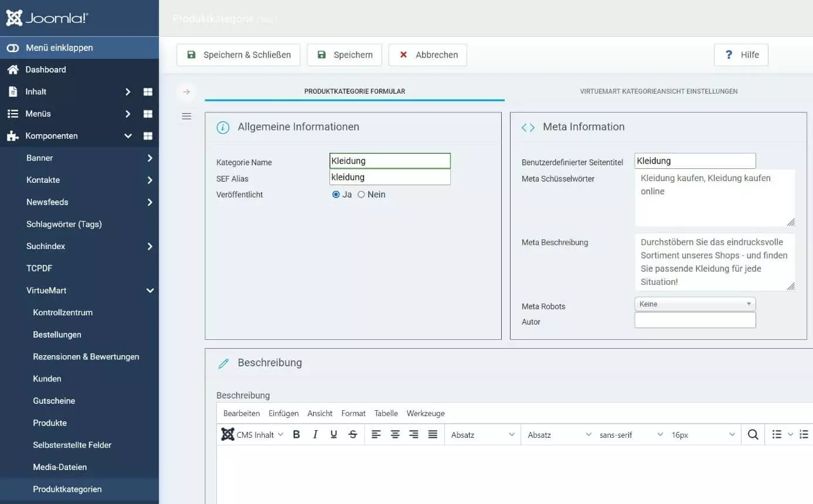The width and height of the screenshot is (813, 504).
Task: Open Komponenten dashboard grid icon
Action: [148, 136]
